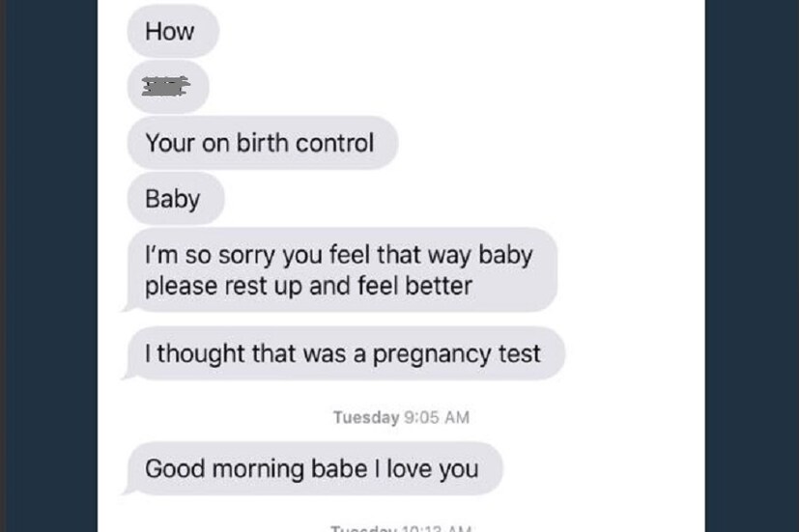Image resolution: width=799 pixels, height=532 pixels.
Task: Tap the word 'Tuesday' in the 9:05 timestamp
Action: [366, 417]
